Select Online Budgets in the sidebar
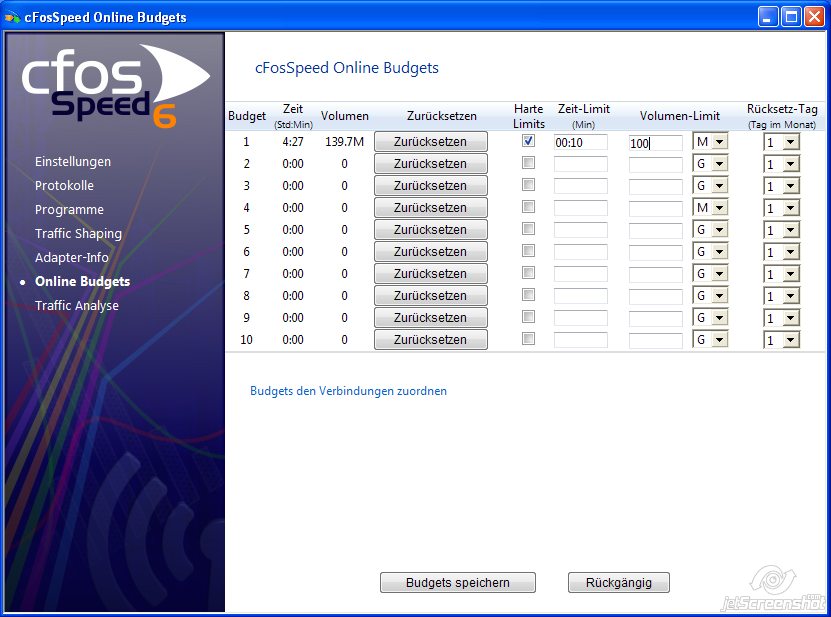 tap(82, 281)
